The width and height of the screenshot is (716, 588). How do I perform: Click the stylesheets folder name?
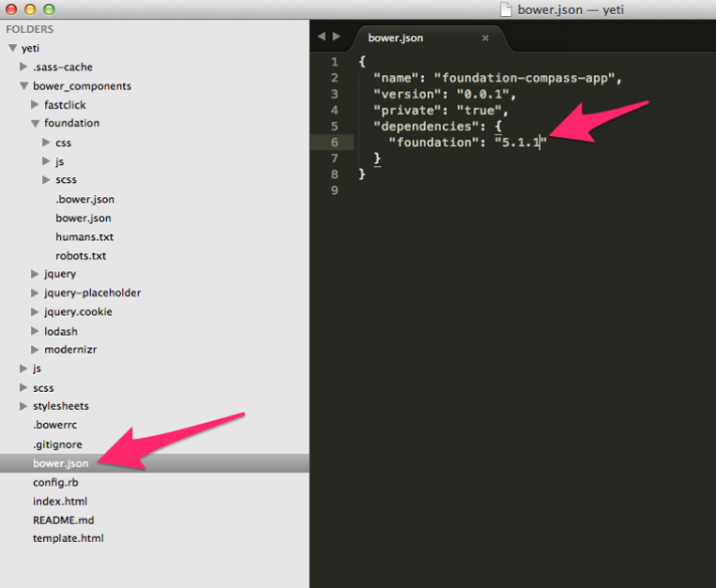61,406
